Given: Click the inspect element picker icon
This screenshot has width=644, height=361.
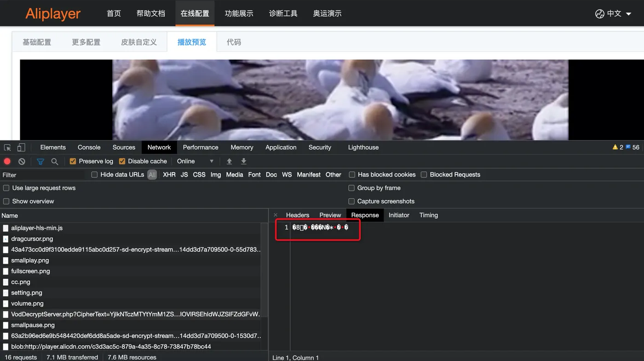Looking at the screenshot, I should pos(7,148).
